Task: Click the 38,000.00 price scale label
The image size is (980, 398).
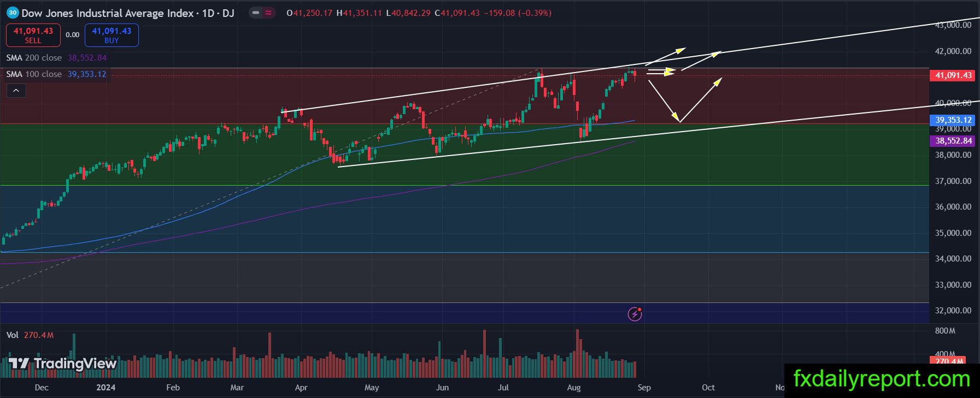Action: pyautogui.click(x=953, y=155)
